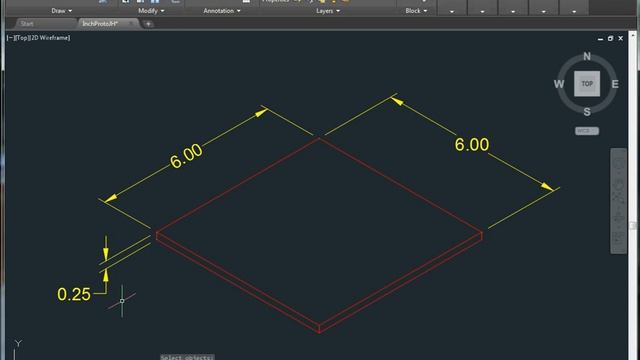640x360 pixels.
Task: Expand the Layers panel dropdown
Action: point(328,11)
